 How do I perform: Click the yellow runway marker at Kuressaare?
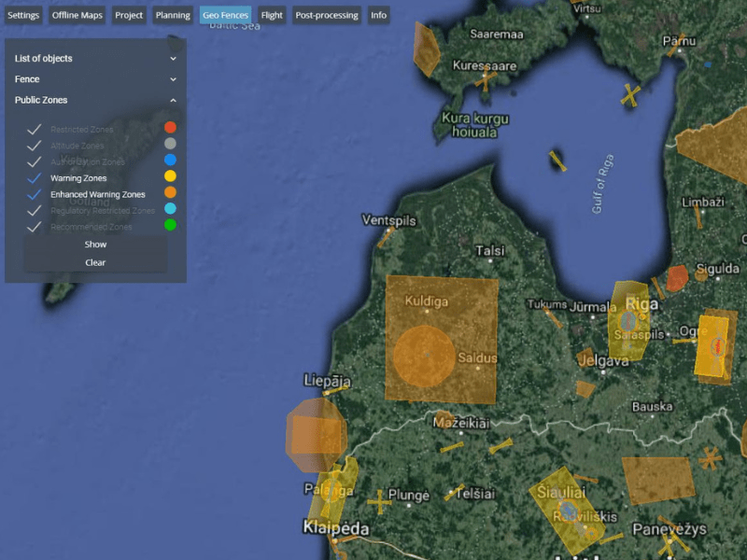coord(486,79)
